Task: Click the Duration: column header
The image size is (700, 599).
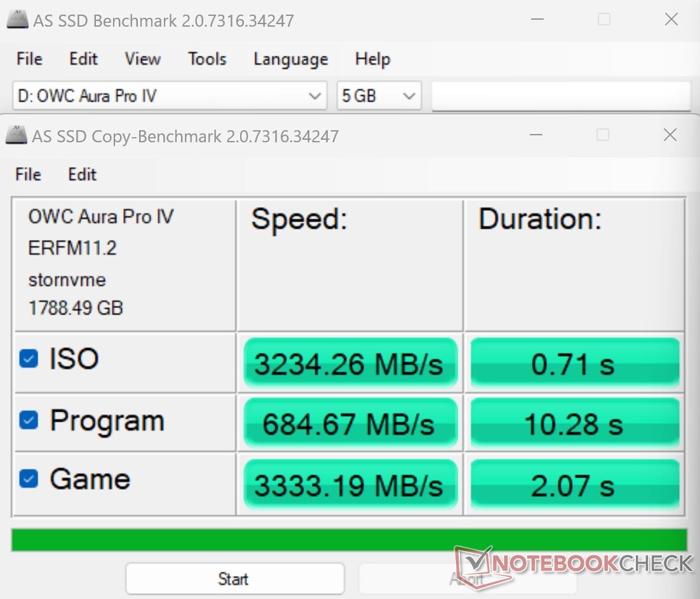Action: coord(540,219)
